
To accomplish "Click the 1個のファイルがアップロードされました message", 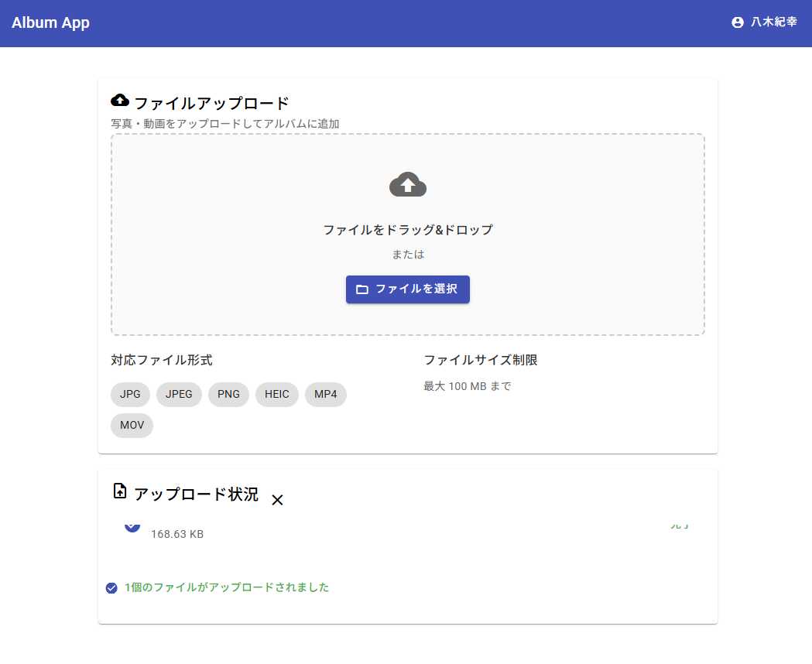I will (227, 587).
